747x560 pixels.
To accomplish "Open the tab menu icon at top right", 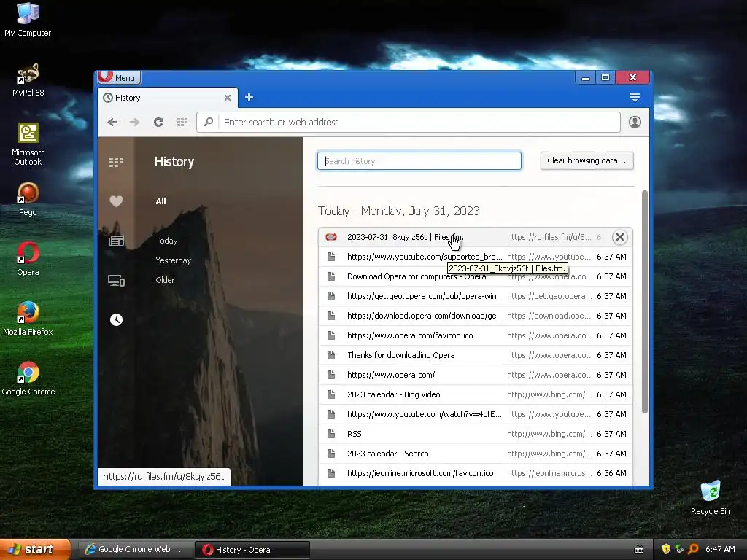I will (635, 98).
